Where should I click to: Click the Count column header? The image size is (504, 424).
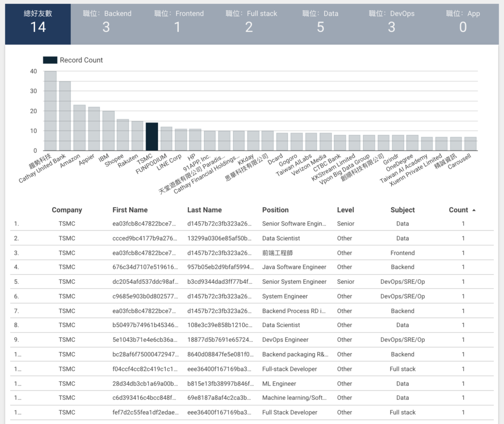(458, 210)
